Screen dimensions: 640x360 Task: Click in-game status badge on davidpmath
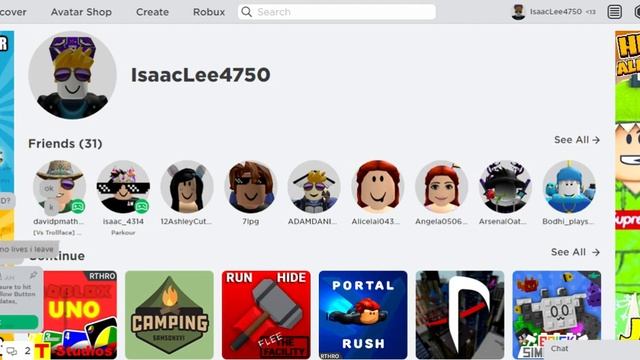click(x=78, y=206)
